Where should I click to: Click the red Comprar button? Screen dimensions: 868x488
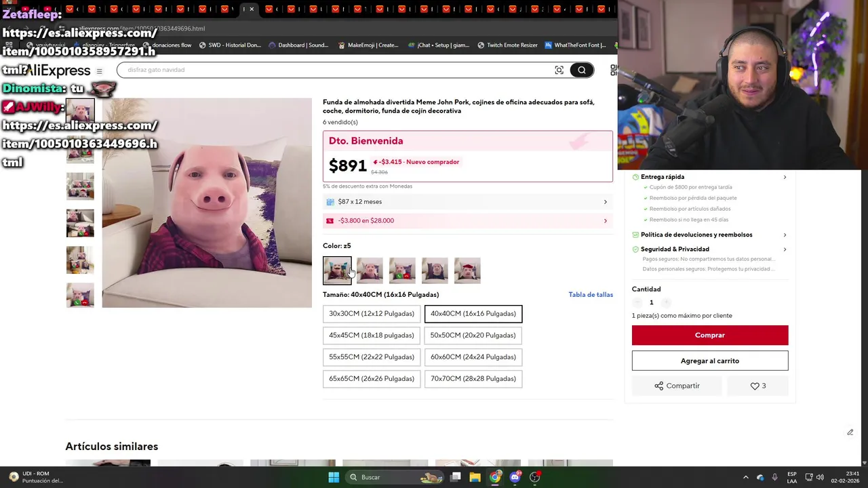point(710,335)
